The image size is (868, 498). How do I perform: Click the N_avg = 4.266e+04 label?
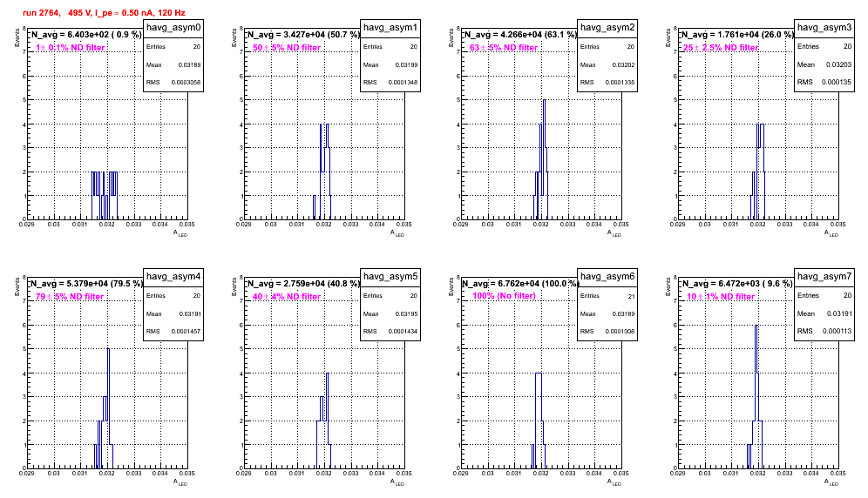(x=520, y=35)
